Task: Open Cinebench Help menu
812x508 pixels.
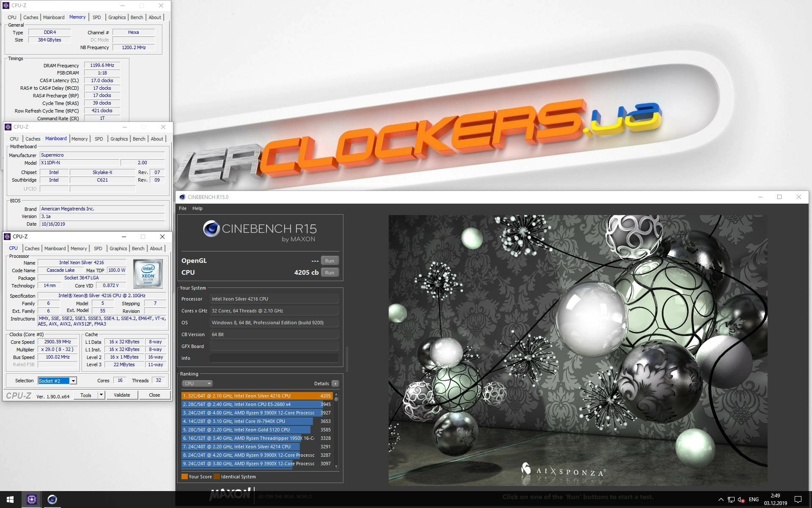Action: 197,208
